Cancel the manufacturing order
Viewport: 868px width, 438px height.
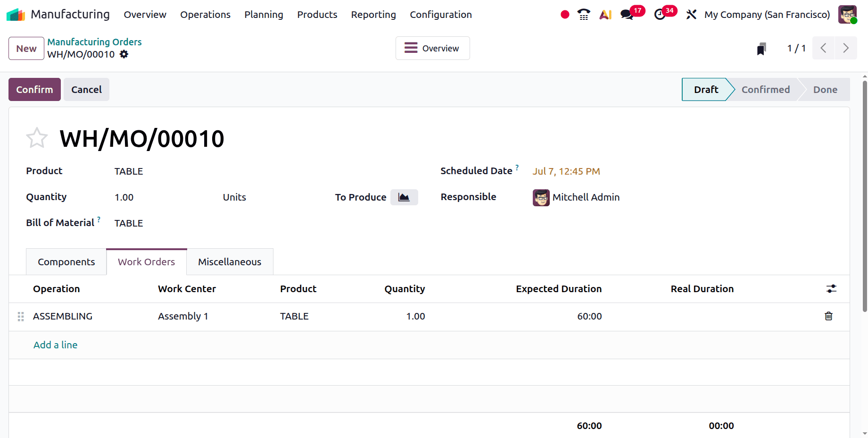point(86,90)
